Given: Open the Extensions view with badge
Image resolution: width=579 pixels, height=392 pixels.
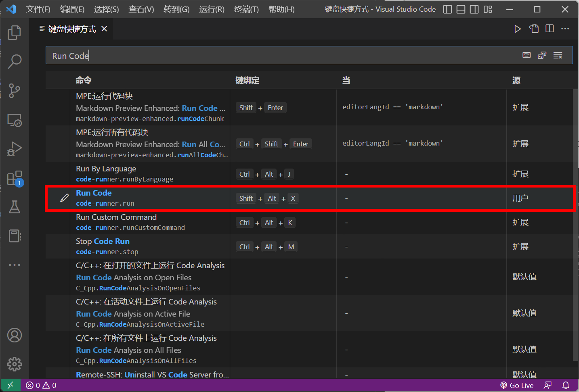Looking at the screenshot, I should tap(15, 178).
